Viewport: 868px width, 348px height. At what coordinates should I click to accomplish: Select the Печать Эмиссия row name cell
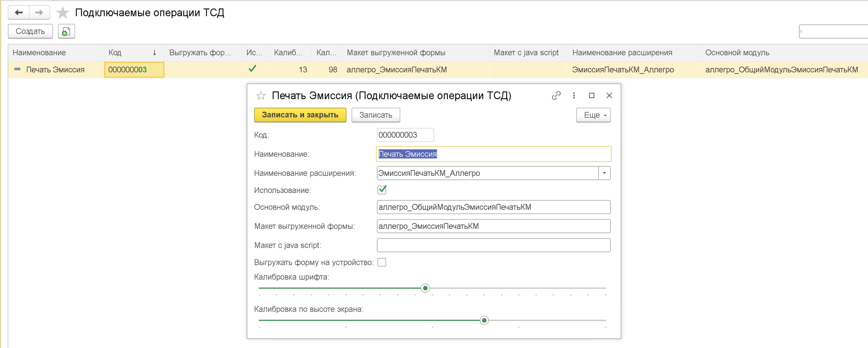coord(56,70)
